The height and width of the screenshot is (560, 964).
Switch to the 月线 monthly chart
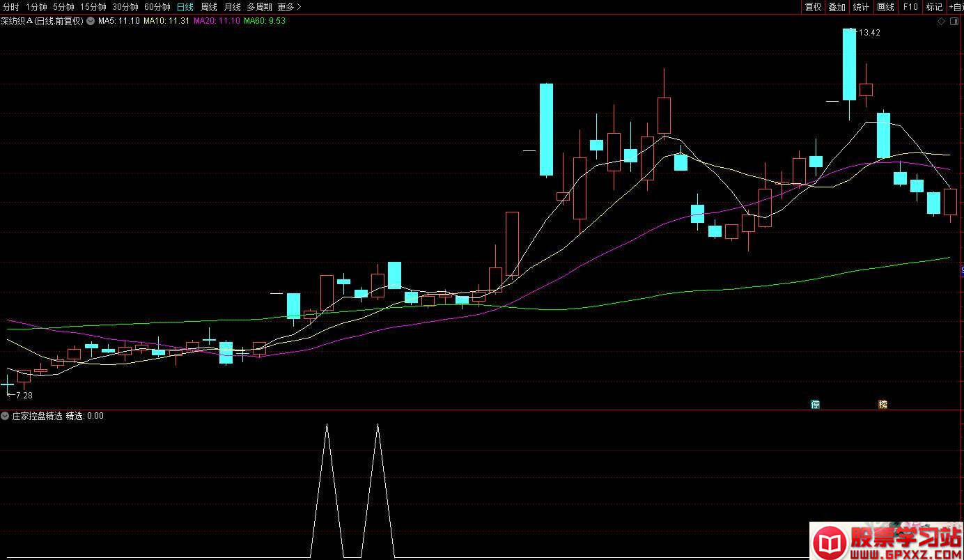[x=233, y=7]
